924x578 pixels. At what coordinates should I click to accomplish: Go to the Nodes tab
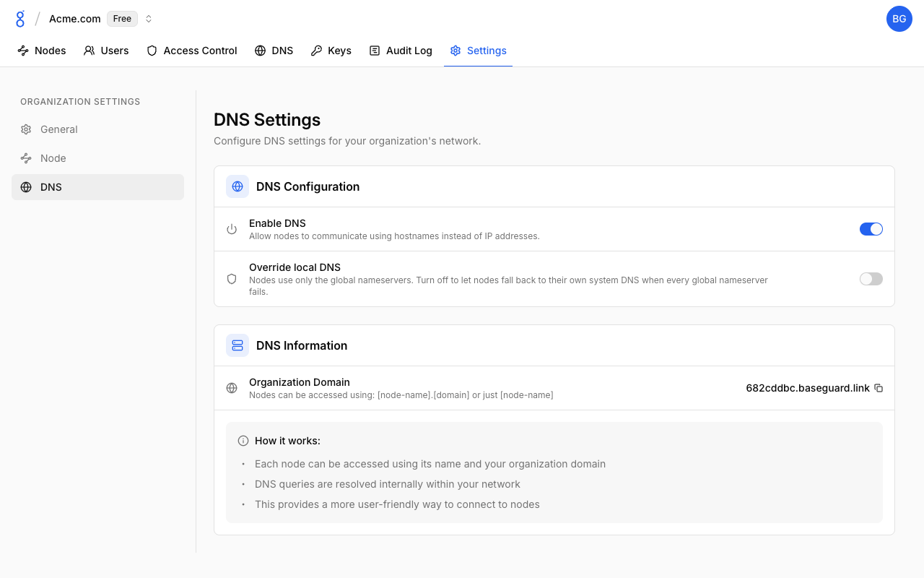point(42,51)
